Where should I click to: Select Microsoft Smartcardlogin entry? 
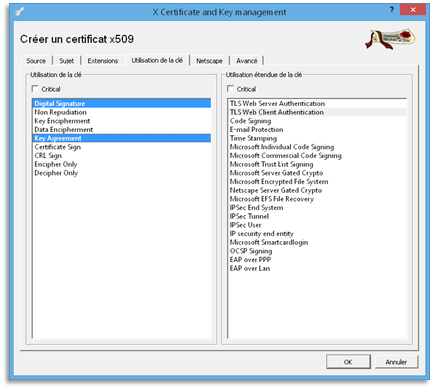(317, 242)
